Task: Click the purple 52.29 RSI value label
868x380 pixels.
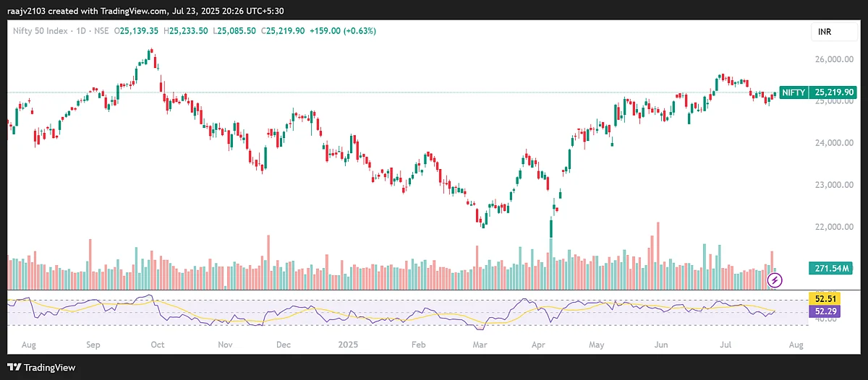Action: pos(825,311)
